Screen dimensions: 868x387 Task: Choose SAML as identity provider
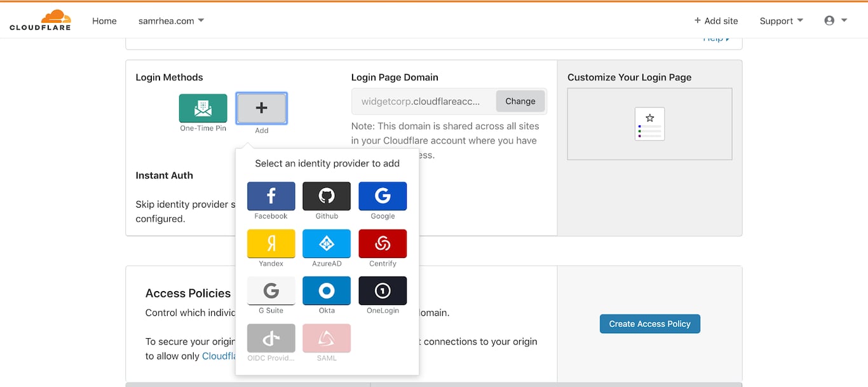pyautogui.click(x=327, y=338)
